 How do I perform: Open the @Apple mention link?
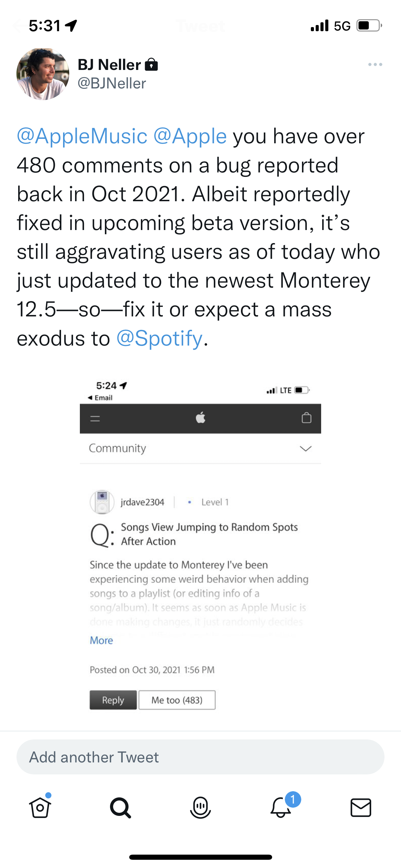(x=190, y=136)
